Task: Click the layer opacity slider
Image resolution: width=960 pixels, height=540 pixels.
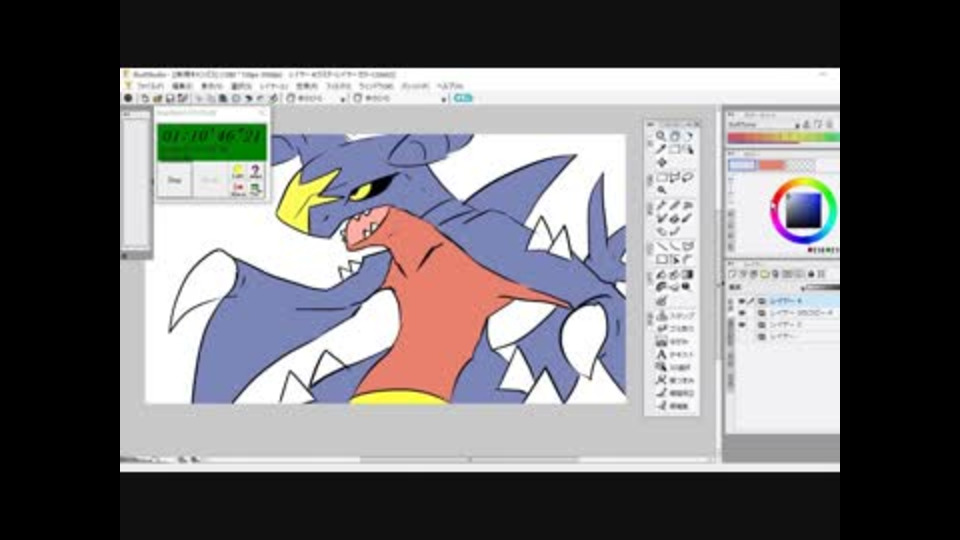Action: (x=821, y=287)
